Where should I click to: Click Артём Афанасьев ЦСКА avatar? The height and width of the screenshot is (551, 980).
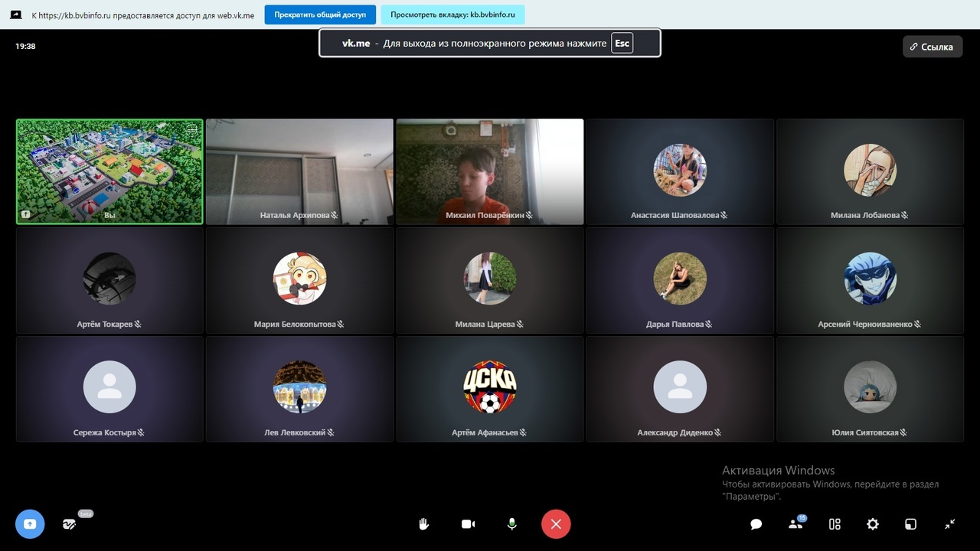point(490,387)
